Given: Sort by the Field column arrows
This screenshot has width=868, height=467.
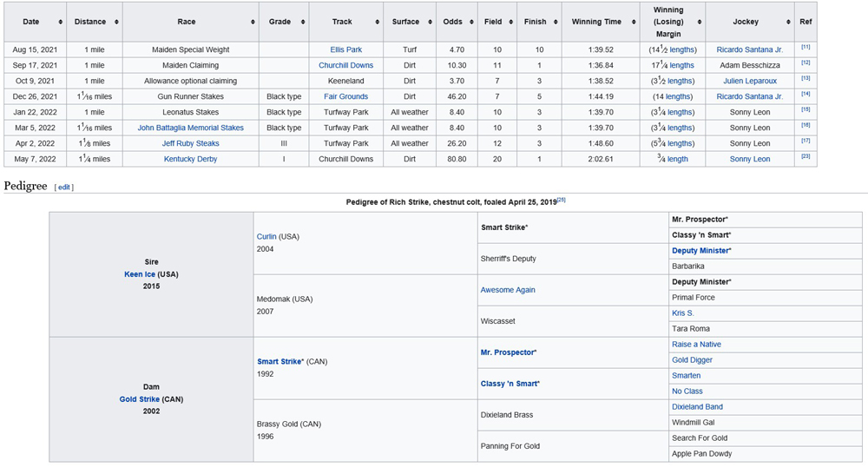Looking at the screenshot, I should click(511, 22).
